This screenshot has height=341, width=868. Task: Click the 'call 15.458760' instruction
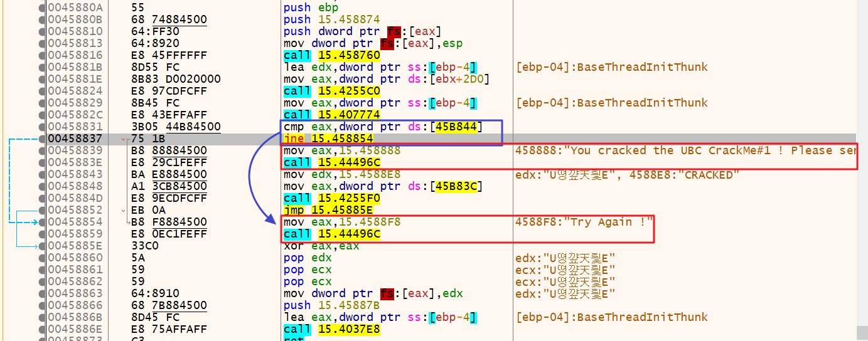(331, 55)
